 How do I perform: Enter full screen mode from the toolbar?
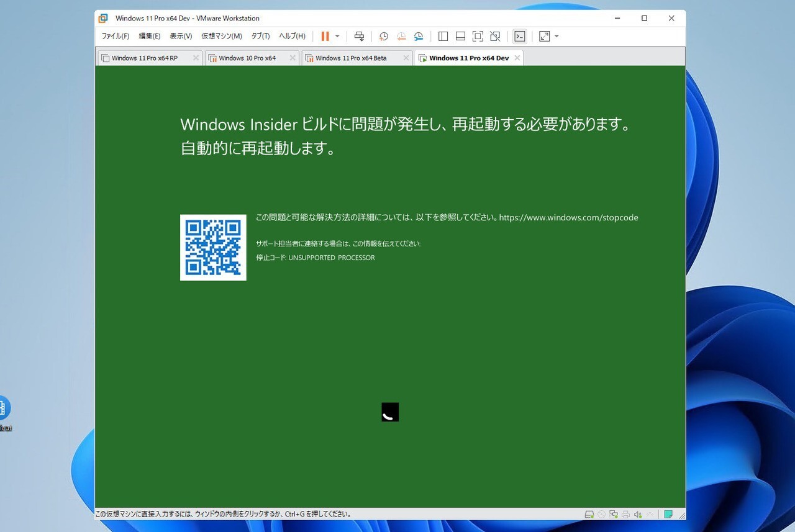pyautogui.click(x=478, y=37)
